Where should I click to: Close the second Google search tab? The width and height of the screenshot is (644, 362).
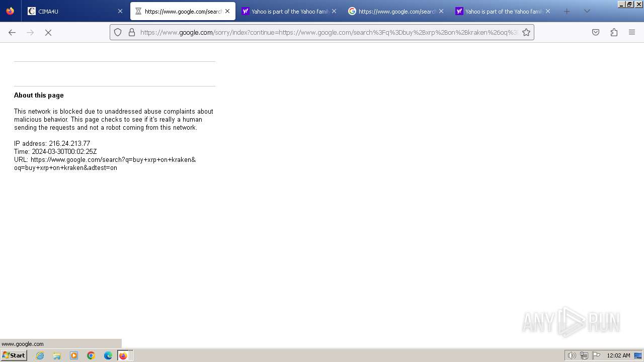441,11
